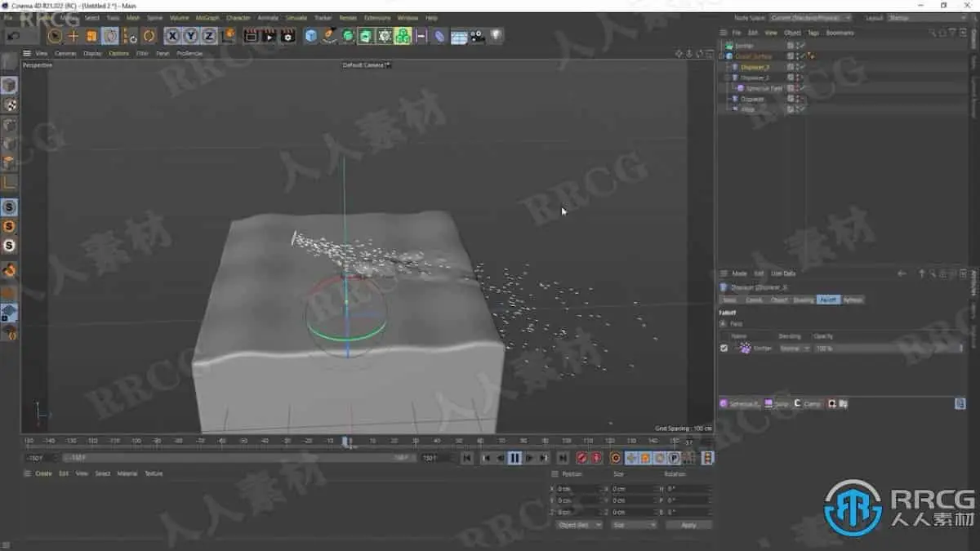980x551 pixels.
Task: Open viewport Display menu
Action: point(92,53)
